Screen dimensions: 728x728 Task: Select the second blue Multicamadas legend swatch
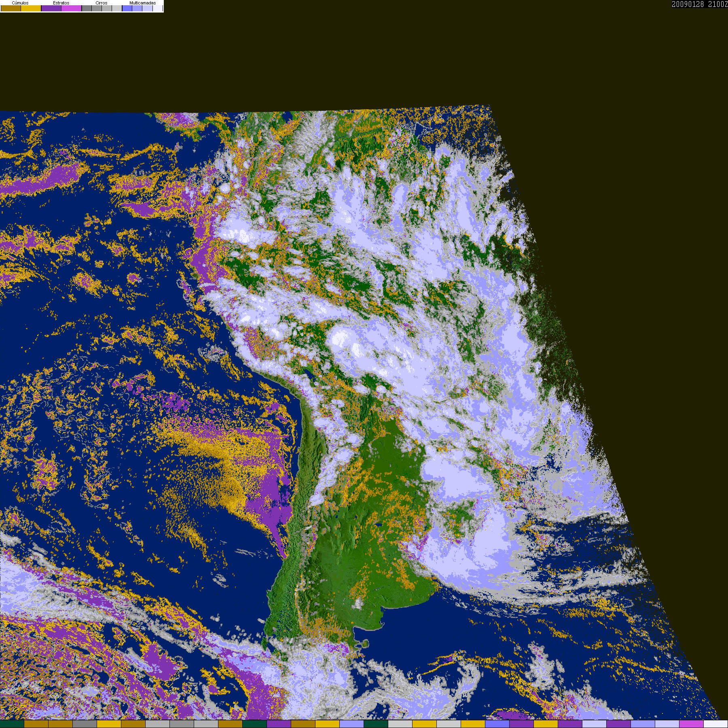coord(137,8)
